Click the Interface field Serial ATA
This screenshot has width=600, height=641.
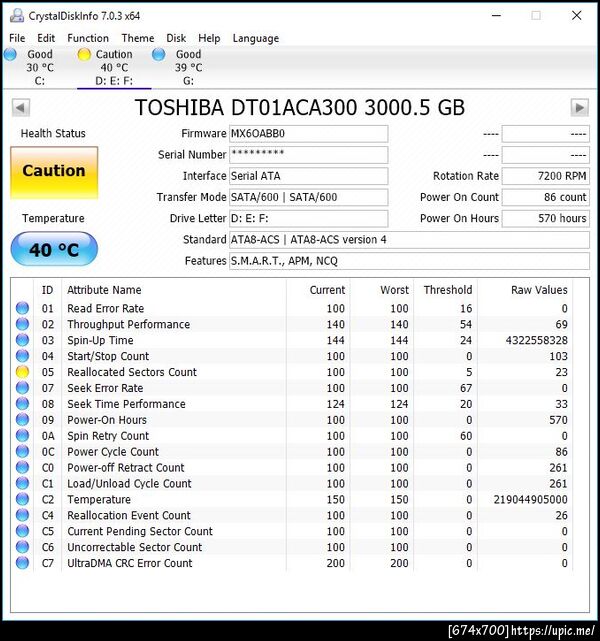(309, 176)
